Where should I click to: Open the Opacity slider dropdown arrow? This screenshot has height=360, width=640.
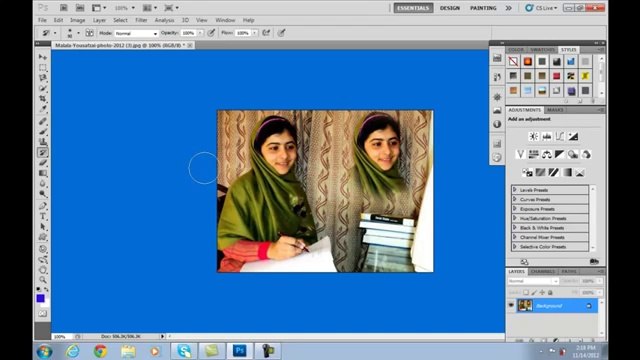(200, 33)
